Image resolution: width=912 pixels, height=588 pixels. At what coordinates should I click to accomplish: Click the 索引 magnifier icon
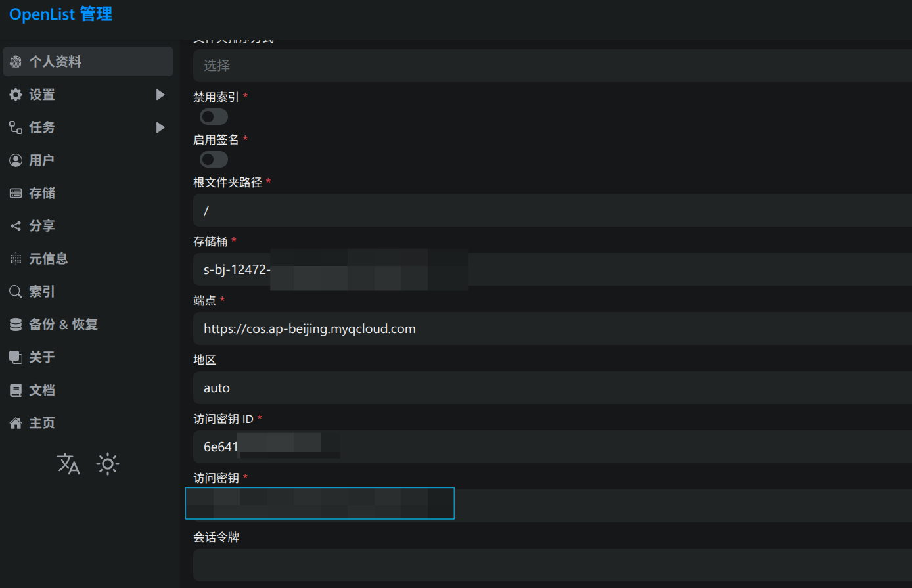(16, 292)
